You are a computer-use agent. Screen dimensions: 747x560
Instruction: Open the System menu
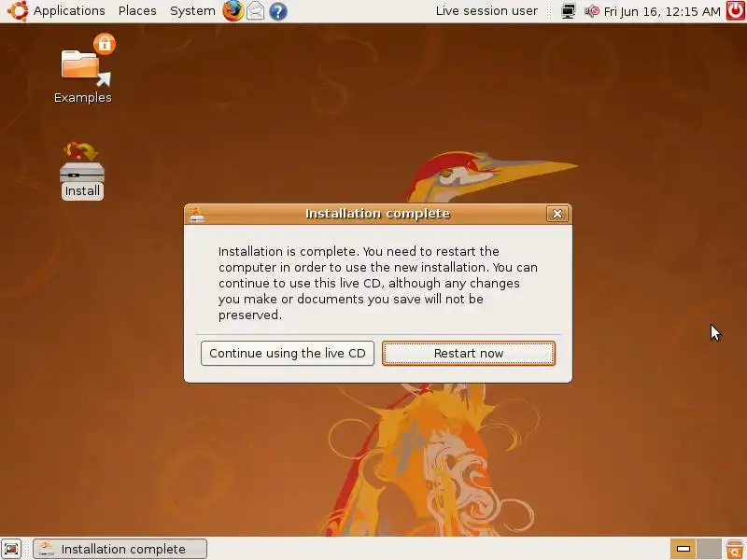coord(192,11)
